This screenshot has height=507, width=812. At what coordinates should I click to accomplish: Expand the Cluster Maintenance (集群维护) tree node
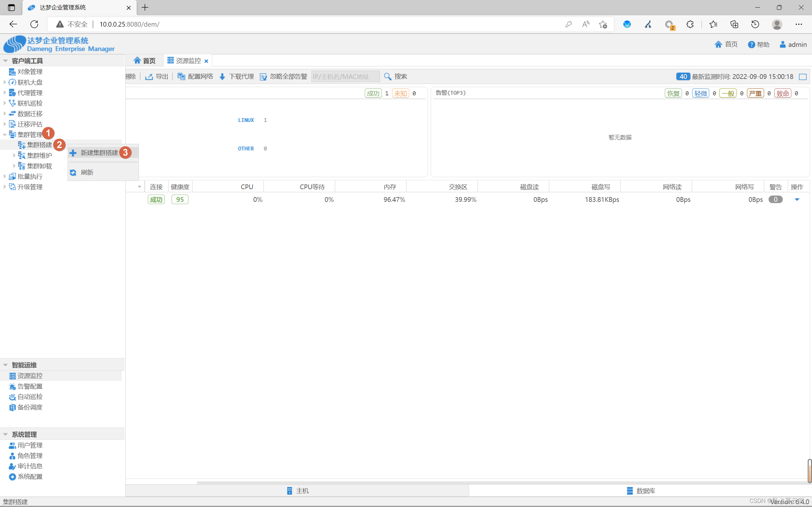point(14,155)
